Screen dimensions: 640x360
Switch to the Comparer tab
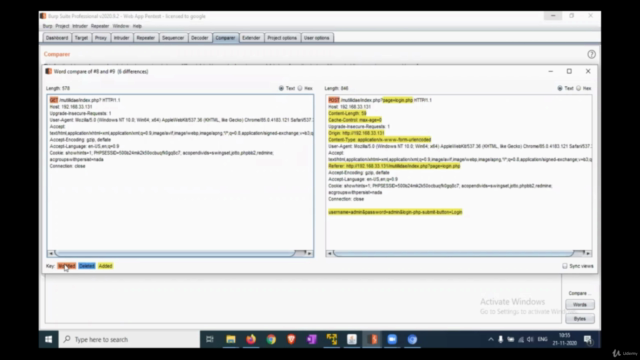click(x=225, y=38)
